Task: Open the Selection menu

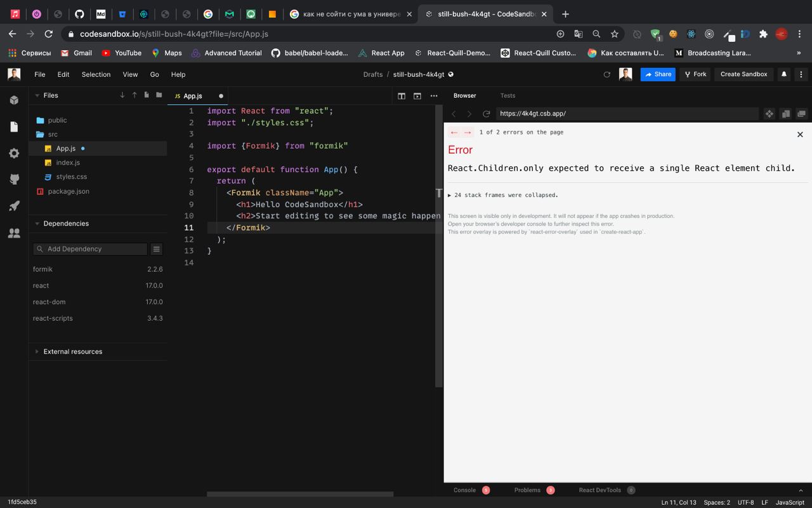Action: [96, 74]
